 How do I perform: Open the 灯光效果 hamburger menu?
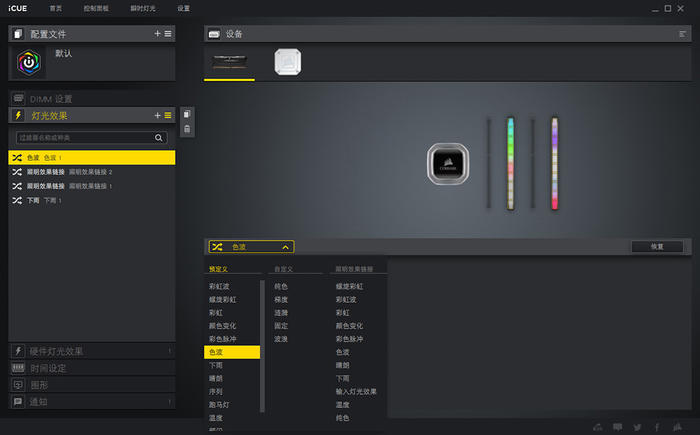[168, 115]
